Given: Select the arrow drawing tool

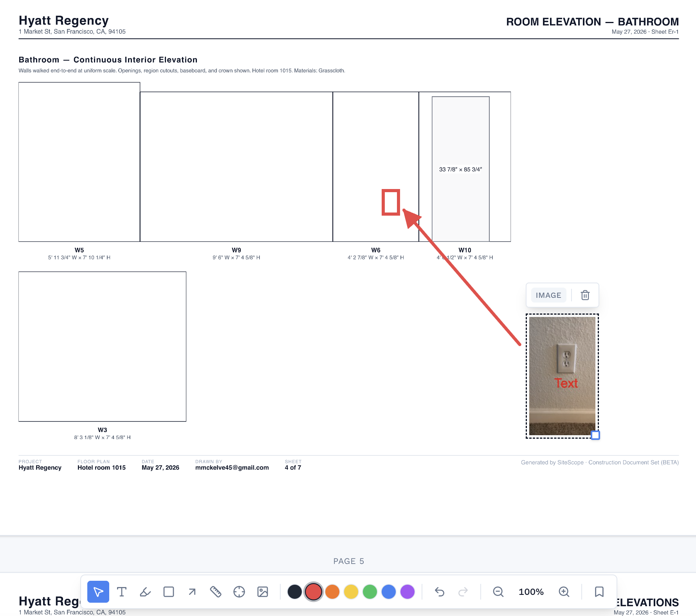Looking at the screenshot, I should (192, 592).
